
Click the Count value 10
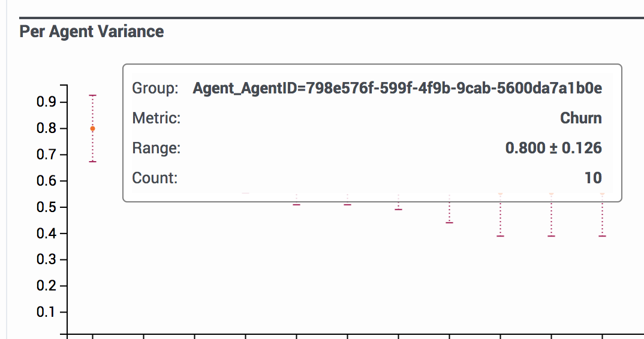(593, 178)
